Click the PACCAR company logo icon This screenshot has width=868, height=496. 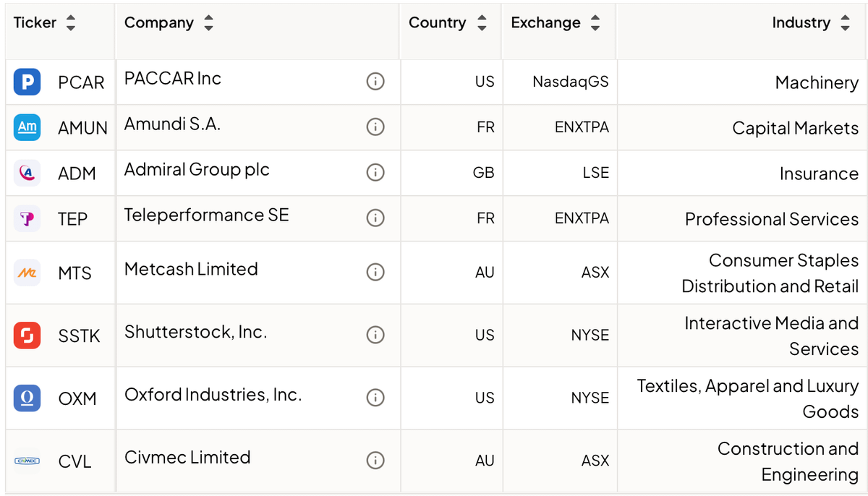pyautogui.click(x=27, y=82)
